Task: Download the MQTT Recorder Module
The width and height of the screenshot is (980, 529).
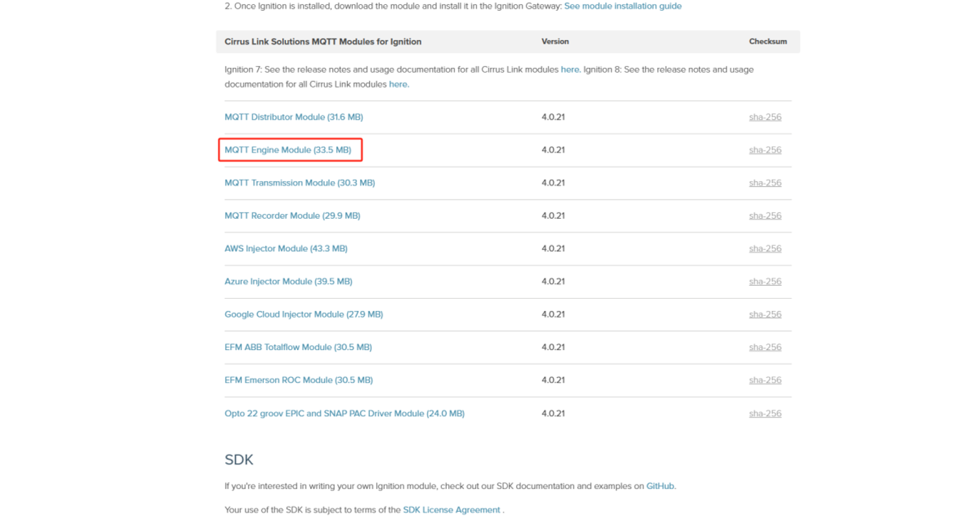Action: click(x=292, y=216)
